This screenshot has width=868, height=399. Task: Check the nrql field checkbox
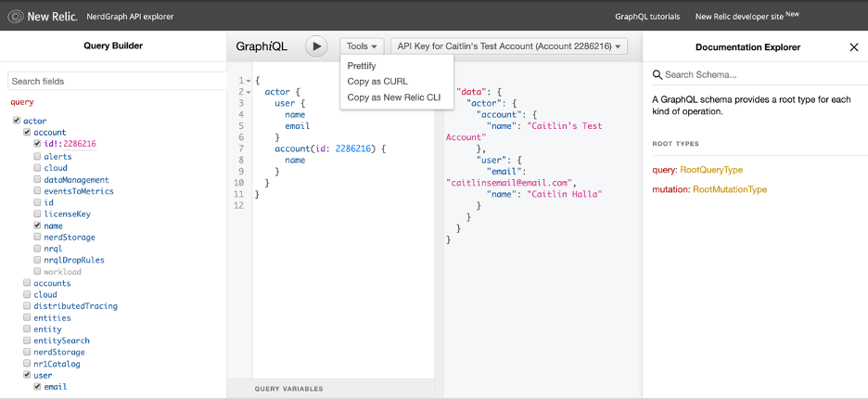click(37, 249)
